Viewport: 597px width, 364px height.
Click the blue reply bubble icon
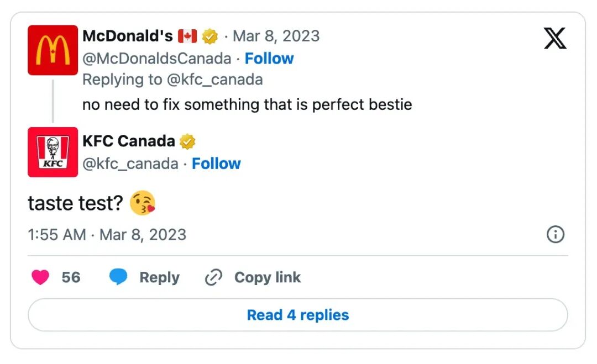118,277
